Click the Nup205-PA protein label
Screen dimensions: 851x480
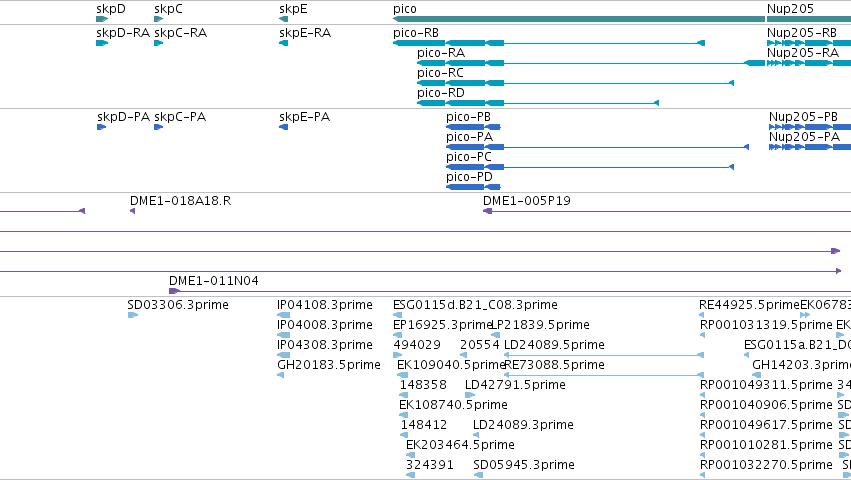(x=804, y=137)
